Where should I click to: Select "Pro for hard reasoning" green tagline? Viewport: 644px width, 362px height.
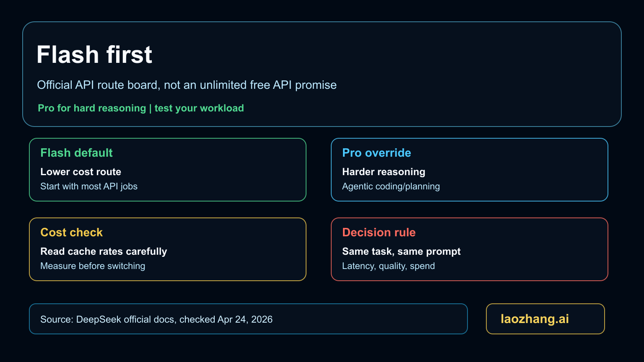click(x=92, y=108)
